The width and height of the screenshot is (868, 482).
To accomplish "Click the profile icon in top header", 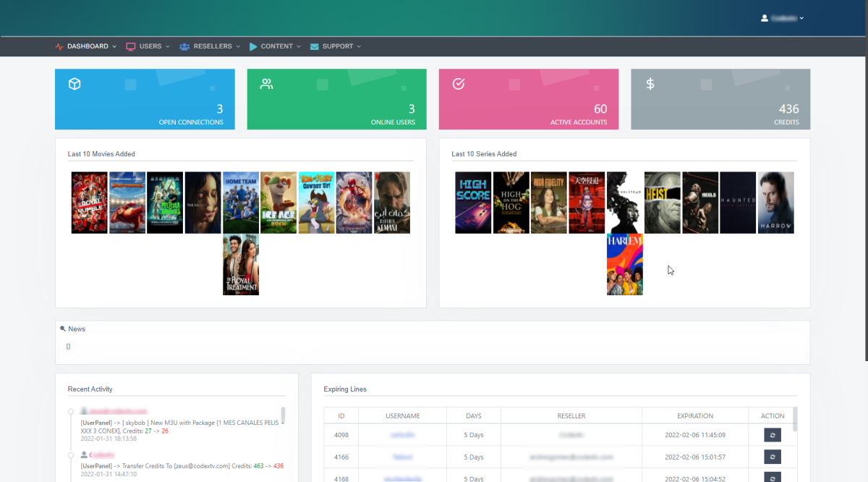I will pos(765,18).
